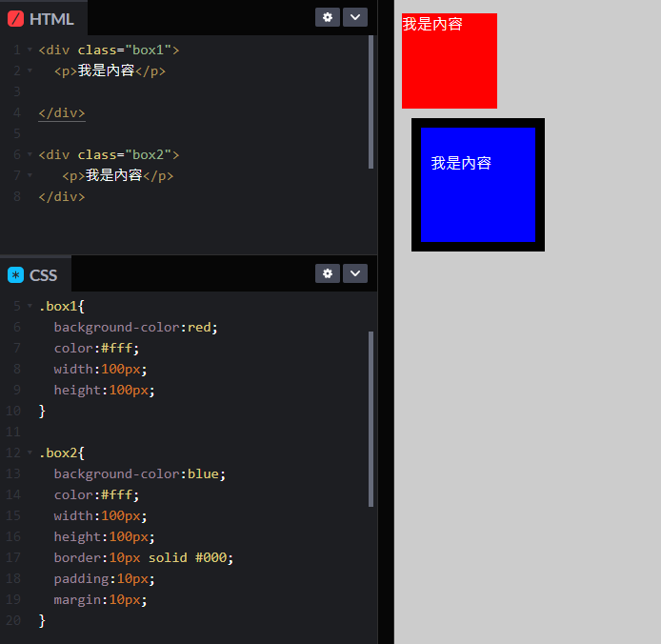Click line number 20 in CSS gutter

[x=13, y=620]
